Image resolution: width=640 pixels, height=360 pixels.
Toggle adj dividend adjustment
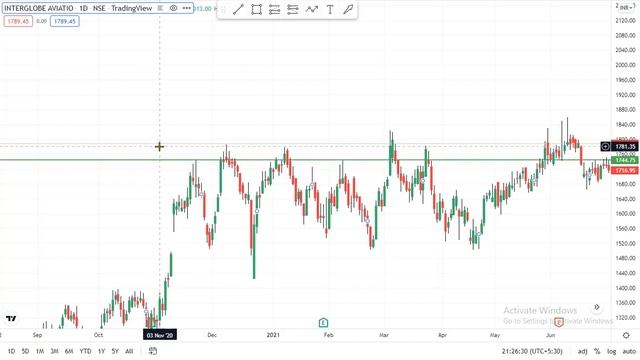click(x=582, y=351)
